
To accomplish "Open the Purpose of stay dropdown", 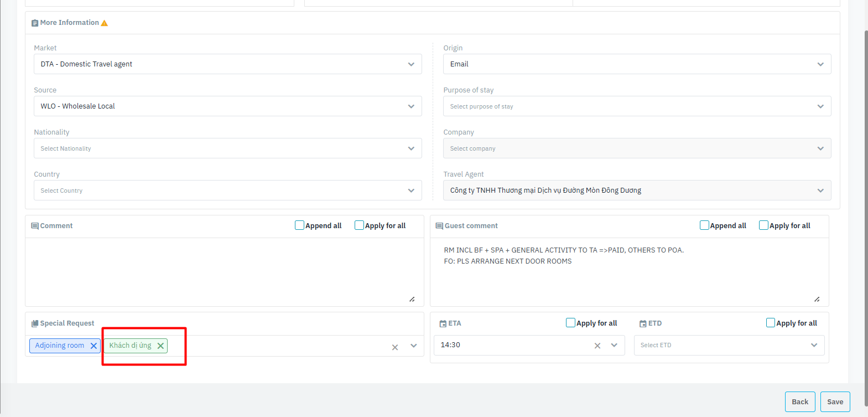I will click(820, 106).
